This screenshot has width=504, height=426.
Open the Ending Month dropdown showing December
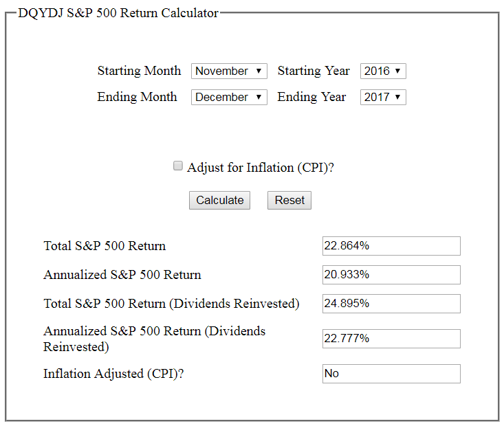229,97
